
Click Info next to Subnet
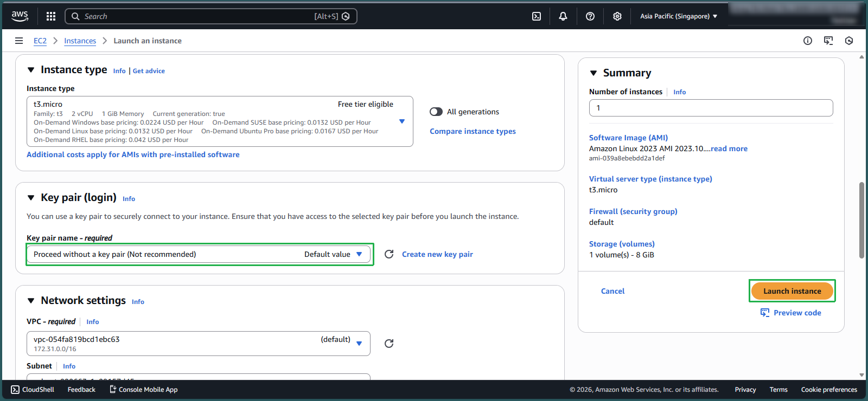coord(69,366)
